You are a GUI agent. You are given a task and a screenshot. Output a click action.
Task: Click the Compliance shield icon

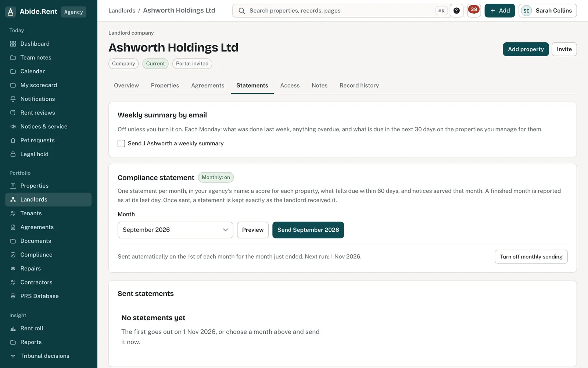(x=13, y=255)
